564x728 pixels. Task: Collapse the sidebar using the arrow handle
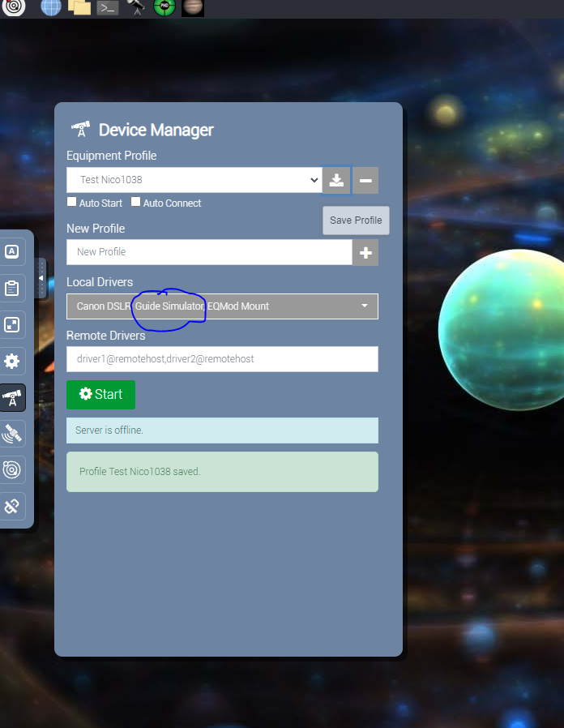tap(41, 278)
